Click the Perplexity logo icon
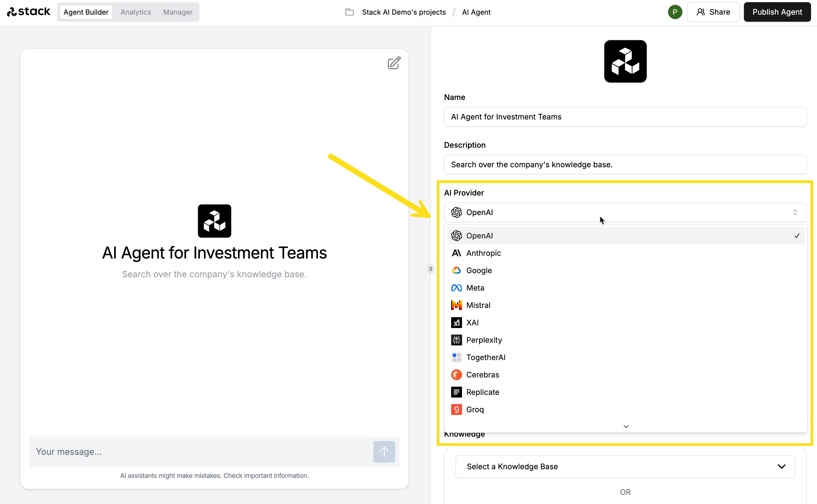Viewport: 817px width, 504px height. tap(456, 340)
